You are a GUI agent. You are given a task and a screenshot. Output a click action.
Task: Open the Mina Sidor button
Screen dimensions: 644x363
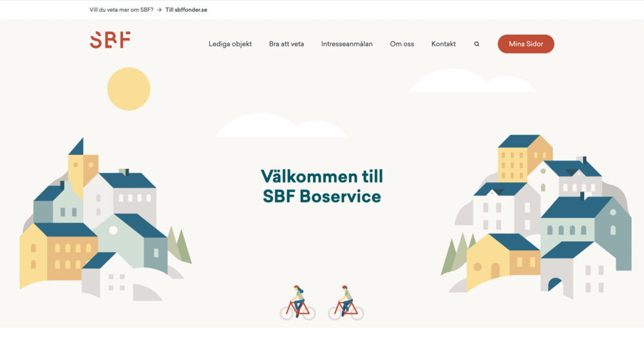[x=526, y=44]
